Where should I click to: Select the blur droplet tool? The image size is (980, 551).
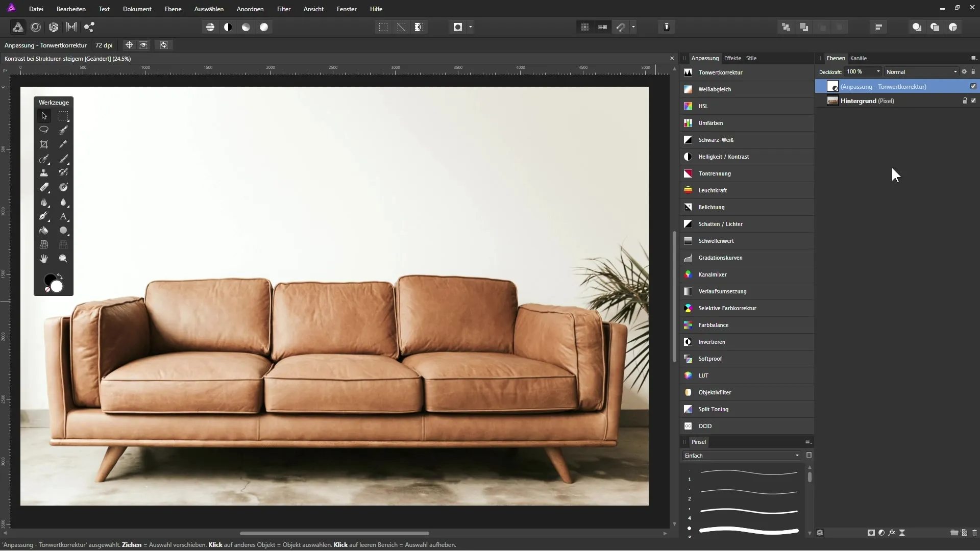tap(63, 202)
